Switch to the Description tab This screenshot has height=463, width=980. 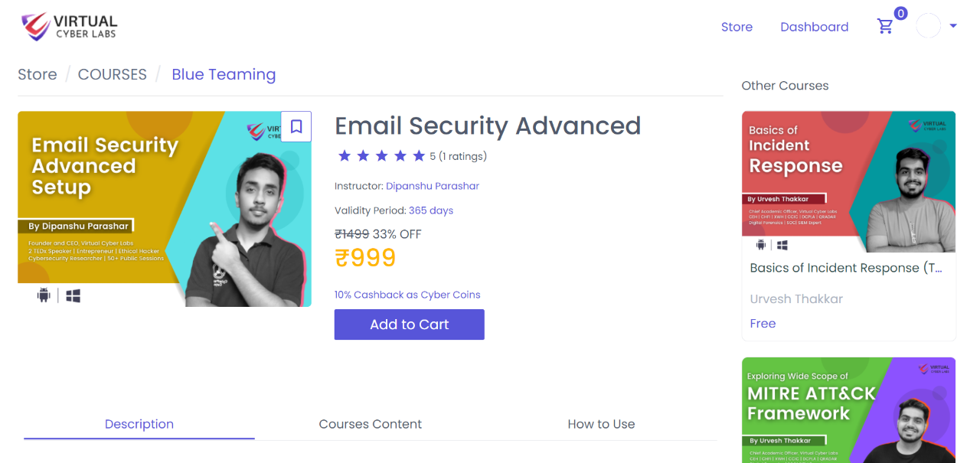click(139, 424)
